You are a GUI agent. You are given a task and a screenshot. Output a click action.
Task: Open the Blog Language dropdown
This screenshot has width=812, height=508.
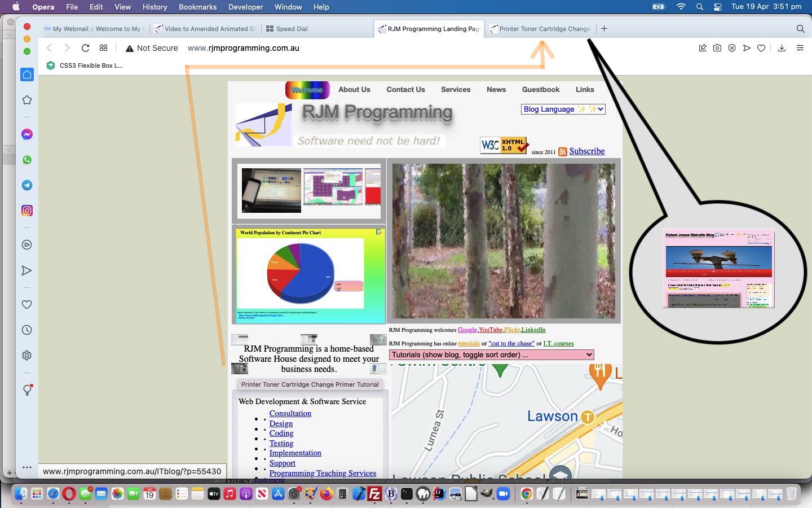pyautogui.click(x=563, y=110)
